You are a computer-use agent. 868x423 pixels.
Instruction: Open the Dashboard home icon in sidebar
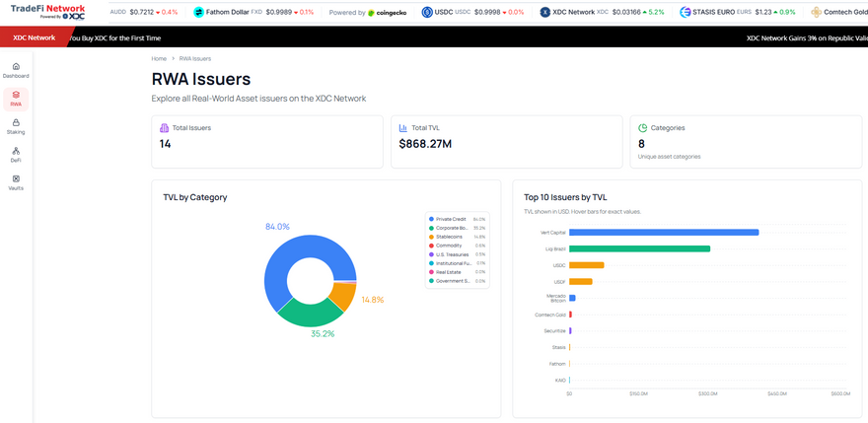16,66
